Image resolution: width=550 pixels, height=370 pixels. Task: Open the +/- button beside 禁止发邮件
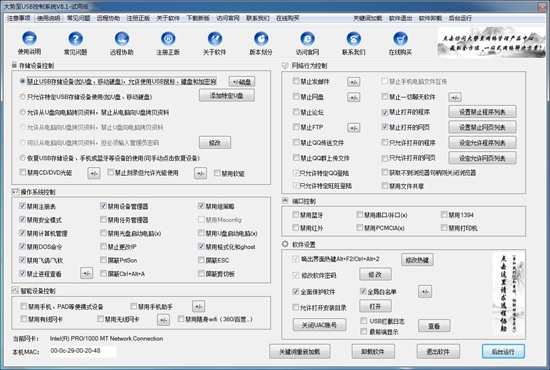354,82
